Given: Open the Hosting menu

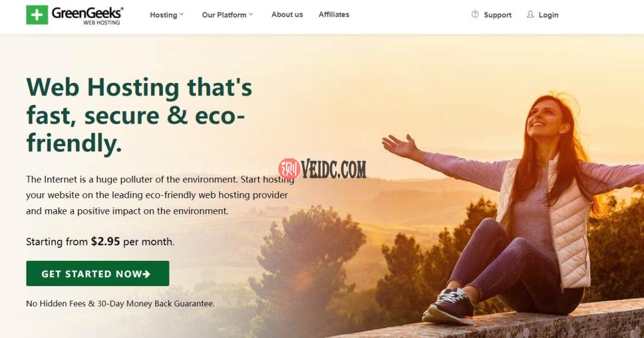Looking at the screenshot, I should pyautogui.click(x=164, y=15).
